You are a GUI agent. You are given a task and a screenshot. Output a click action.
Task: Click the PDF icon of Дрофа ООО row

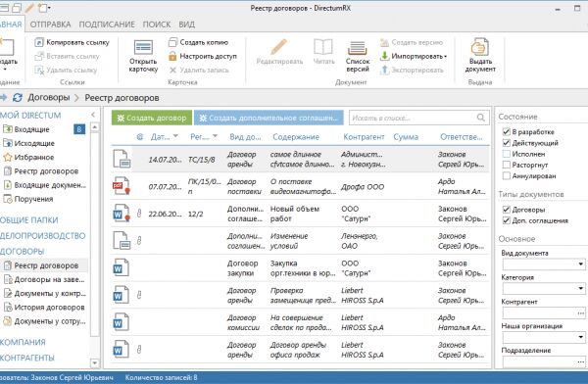122,187
